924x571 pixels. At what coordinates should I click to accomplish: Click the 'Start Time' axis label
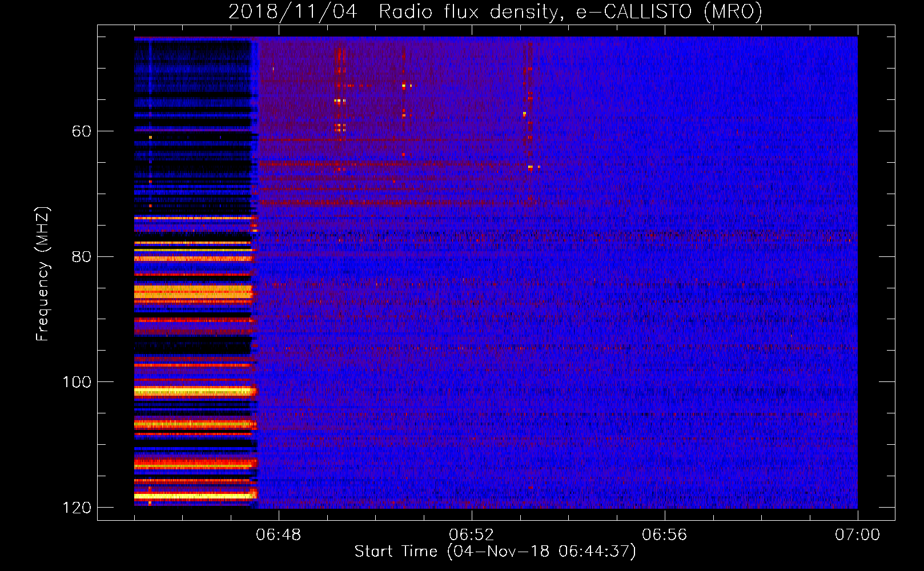point(495,552)
